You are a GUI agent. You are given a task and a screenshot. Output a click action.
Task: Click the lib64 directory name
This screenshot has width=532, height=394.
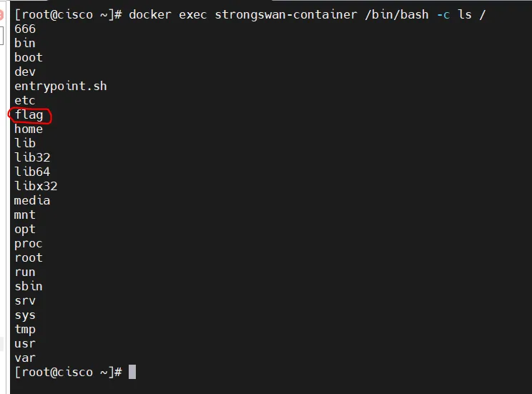(x=32, y=172)
